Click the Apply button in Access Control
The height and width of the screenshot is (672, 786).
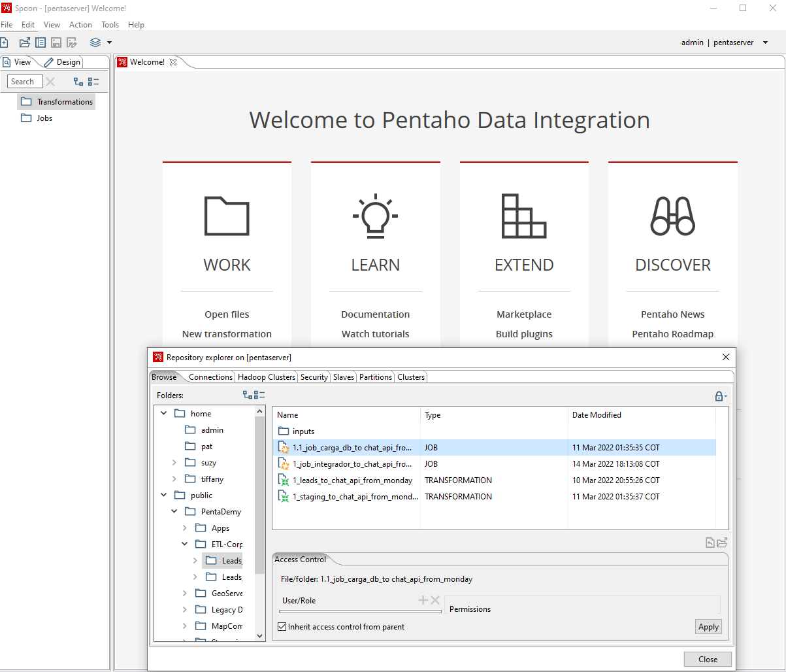click(708, 627)
